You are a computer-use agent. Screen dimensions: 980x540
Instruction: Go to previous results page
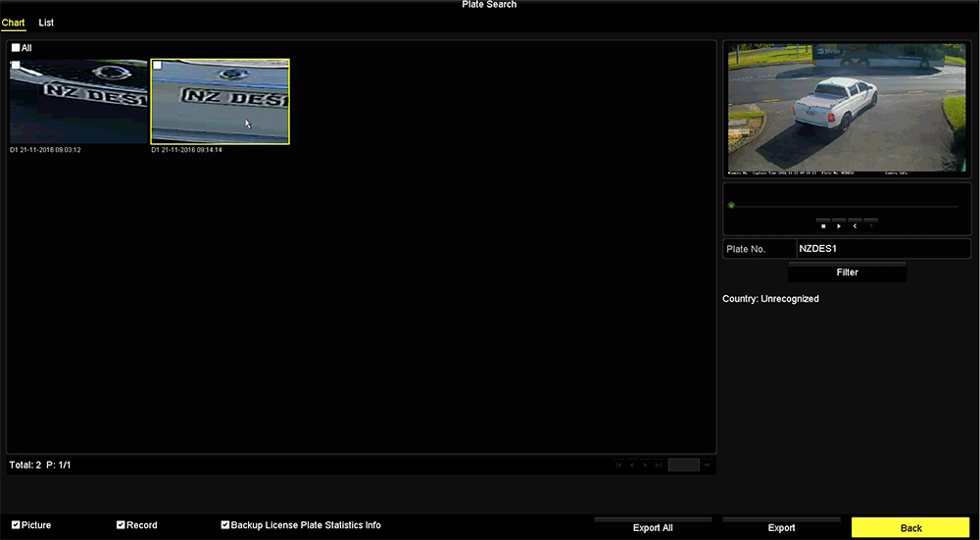[632, 465]
